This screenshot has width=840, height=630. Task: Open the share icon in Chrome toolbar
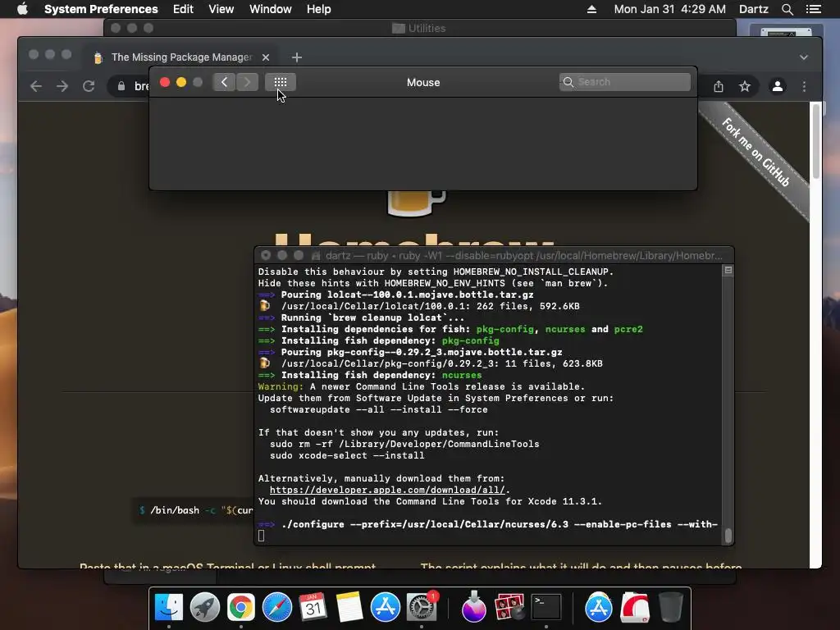coord(719,86)
